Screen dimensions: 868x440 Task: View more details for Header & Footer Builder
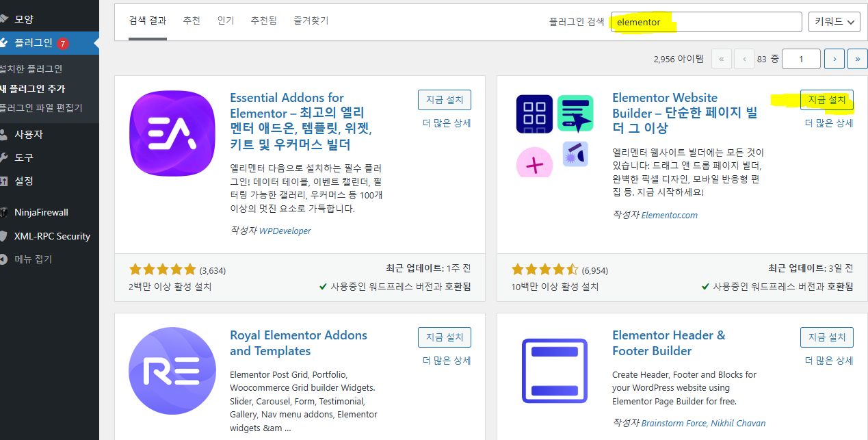829,361
